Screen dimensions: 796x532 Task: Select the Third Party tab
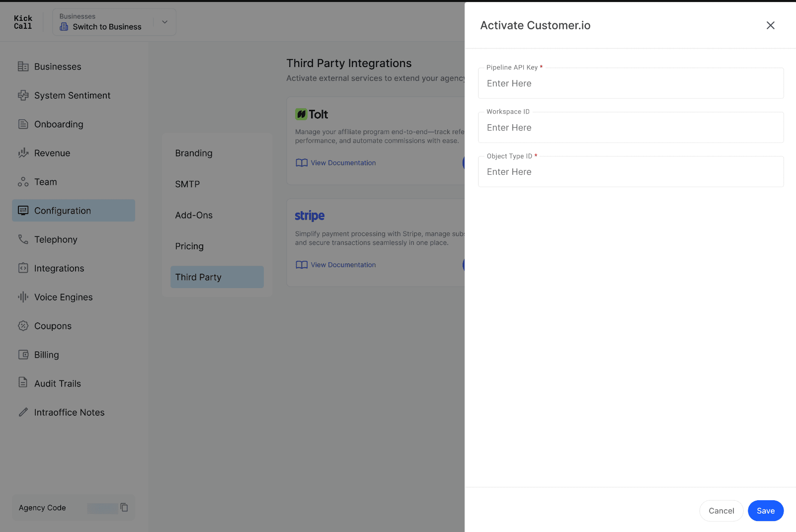coord(217,277)
